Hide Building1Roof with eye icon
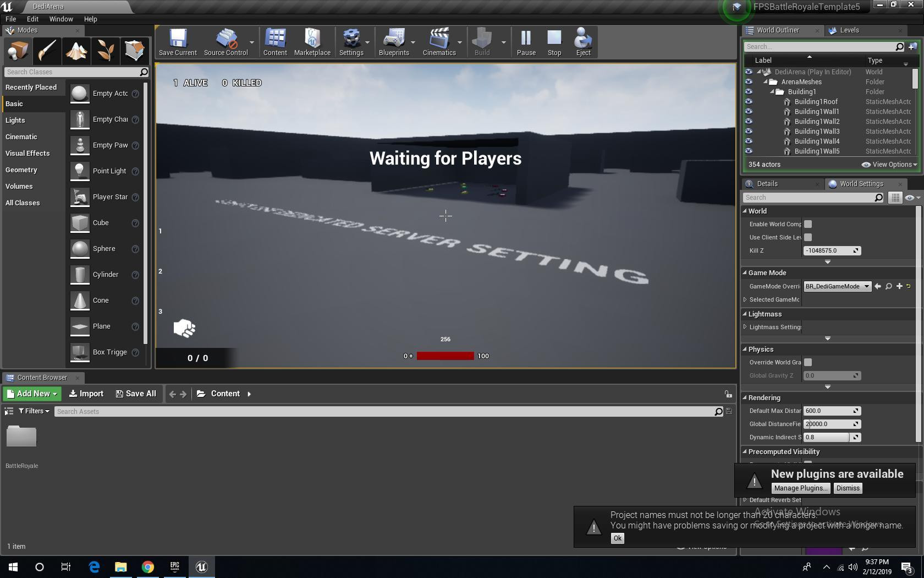924x578 pixels. click(x=749, y=102)
